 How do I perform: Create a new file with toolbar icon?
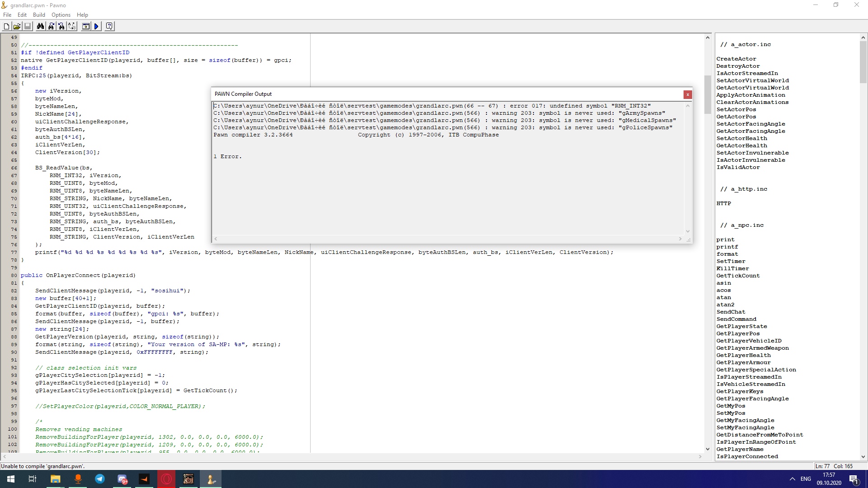(x=6, y=26)
